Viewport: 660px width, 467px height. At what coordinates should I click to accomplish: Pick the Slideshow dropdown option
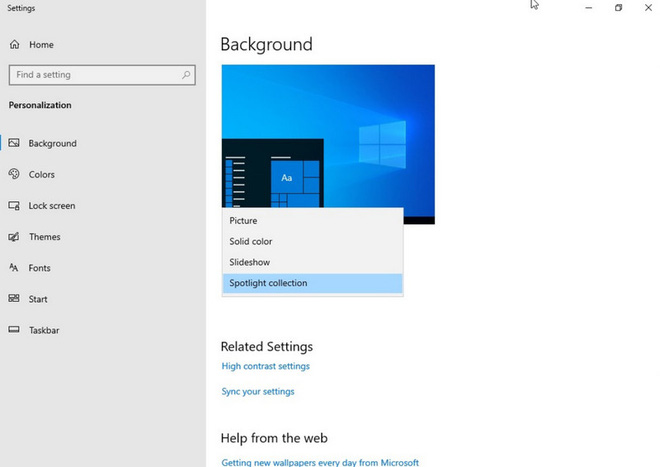(x=249, y=262)
